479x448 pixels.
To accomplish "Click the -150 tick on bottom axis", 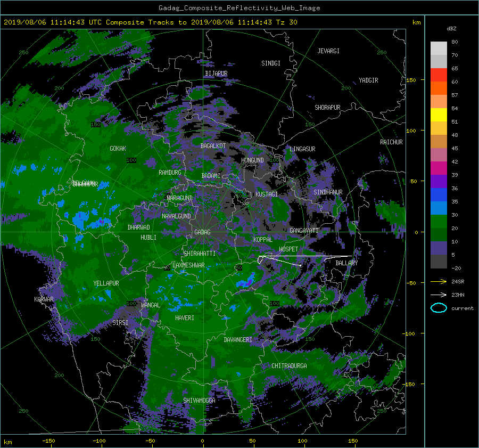I will (48, 441).
